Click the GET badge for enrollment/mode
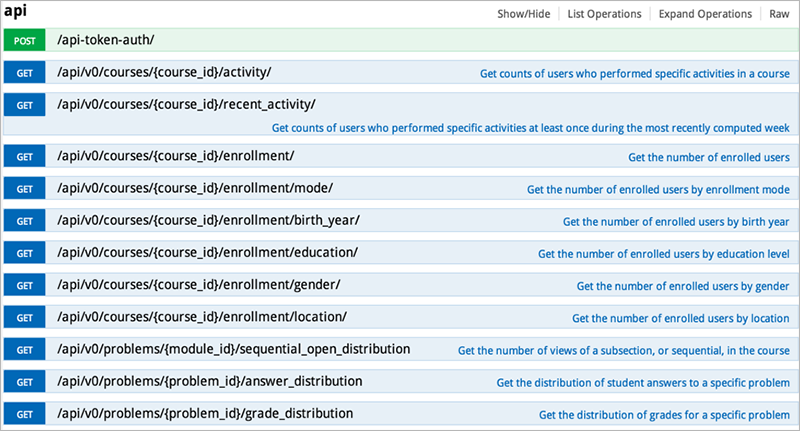The image size is (800, 431). (25, 189)
